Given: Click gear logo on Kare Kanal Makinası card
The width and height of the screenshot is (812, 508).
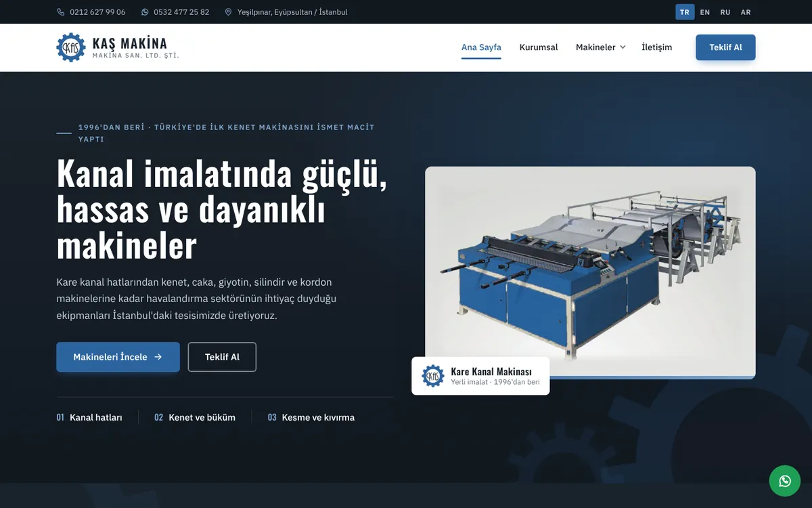Looking at the screenshot, I should tap(433, 376).
